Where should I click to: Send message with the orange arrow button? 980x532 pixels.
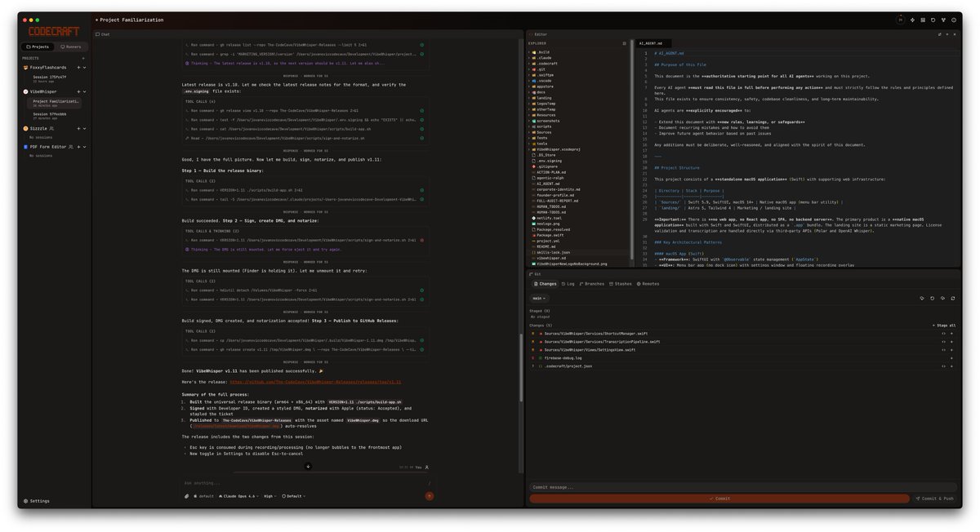tap(430, 495)
